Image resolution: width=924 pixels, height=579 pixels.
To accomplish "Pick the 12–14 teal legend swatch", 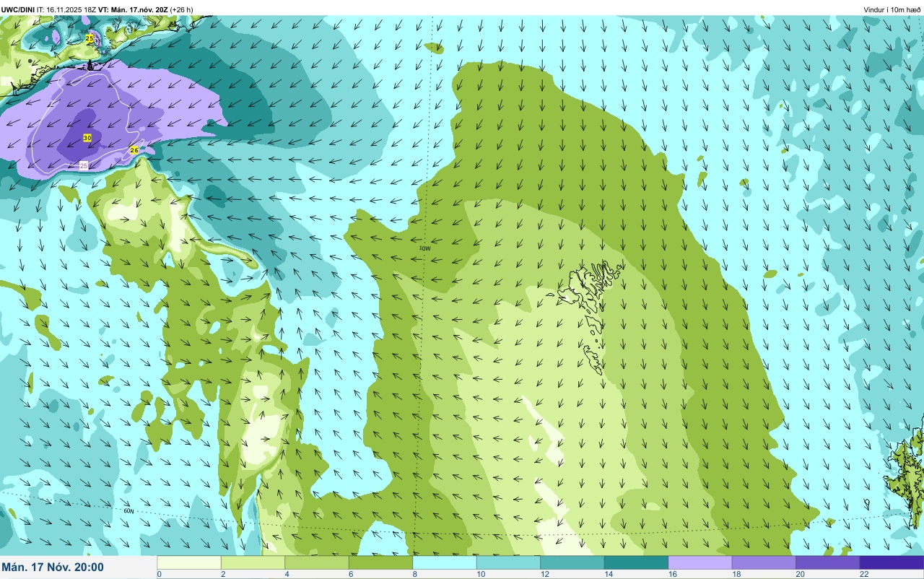I will click(572, 562).
